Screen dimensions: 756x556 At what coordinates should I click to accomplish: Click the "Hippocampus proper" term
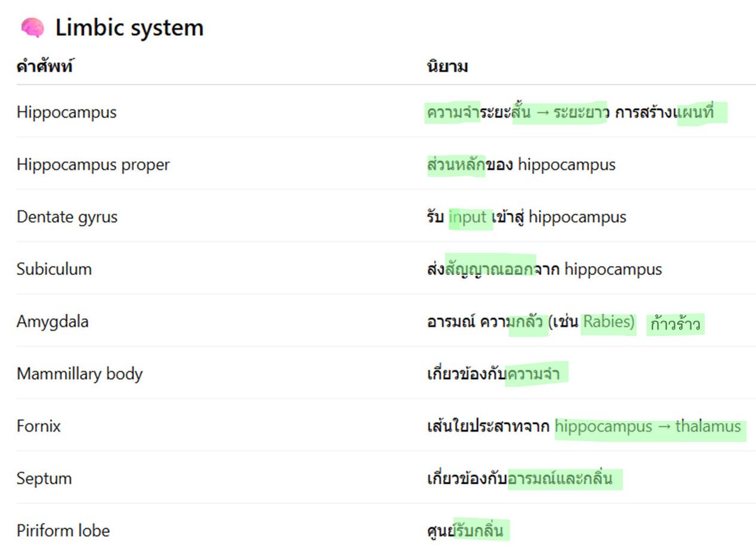pyautogui.click(x=93, y=164)
